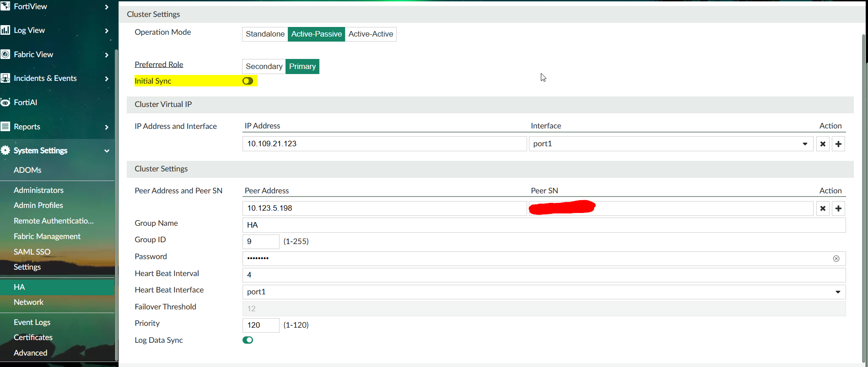The image size is (868, 367).
Task: Open the Network menu item
Action: [28, 302]
